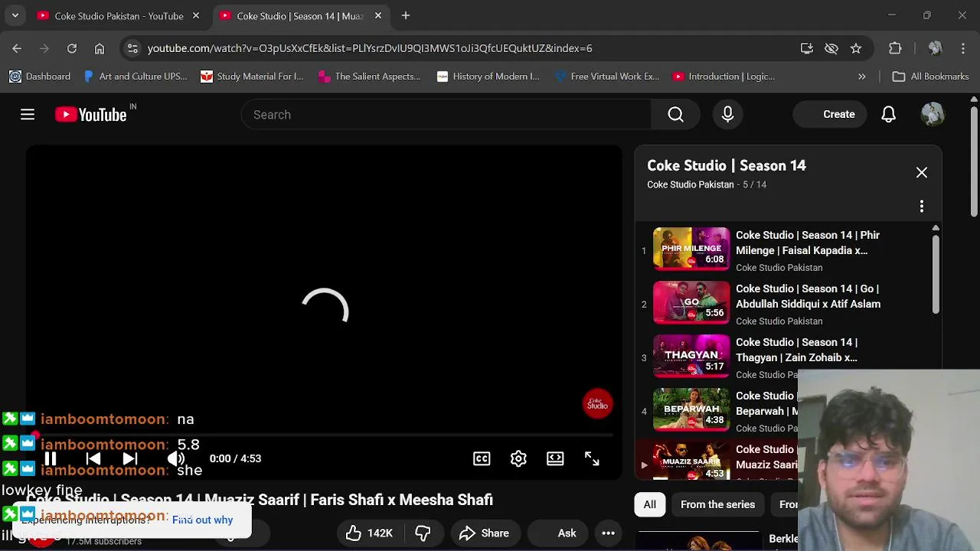Open player settings gear
The height and width of the screenshot is (551, 980).
click(518, 458)
